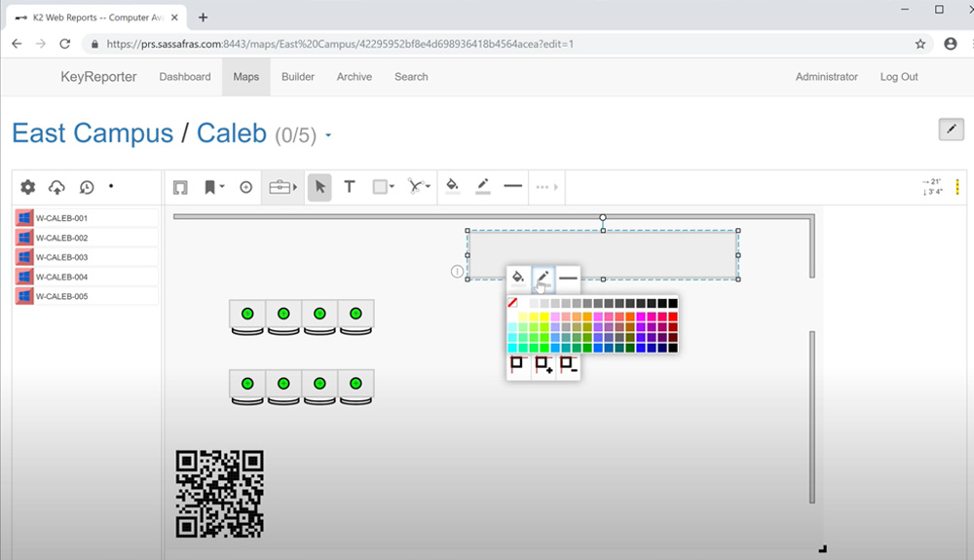Click the map resize corner handle at bottom right

coord(822,548)
